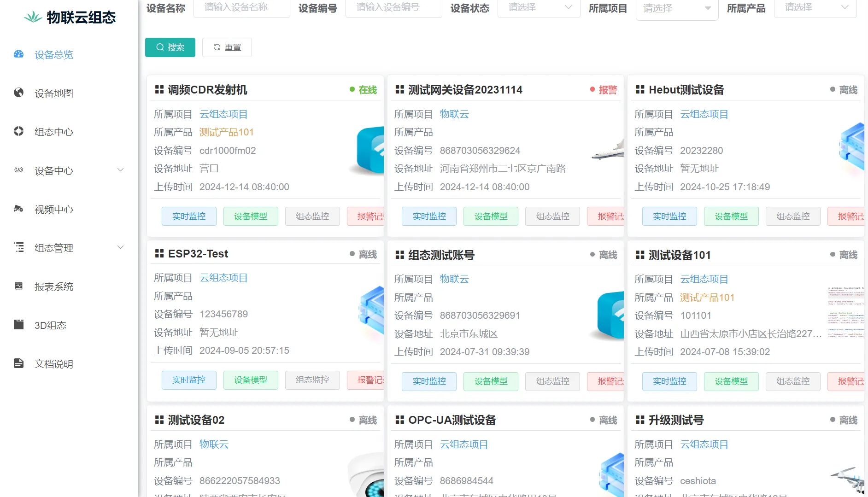Click the grid icon beside 调频CDR发射机
868x497 pixels.
coord(159,89)
